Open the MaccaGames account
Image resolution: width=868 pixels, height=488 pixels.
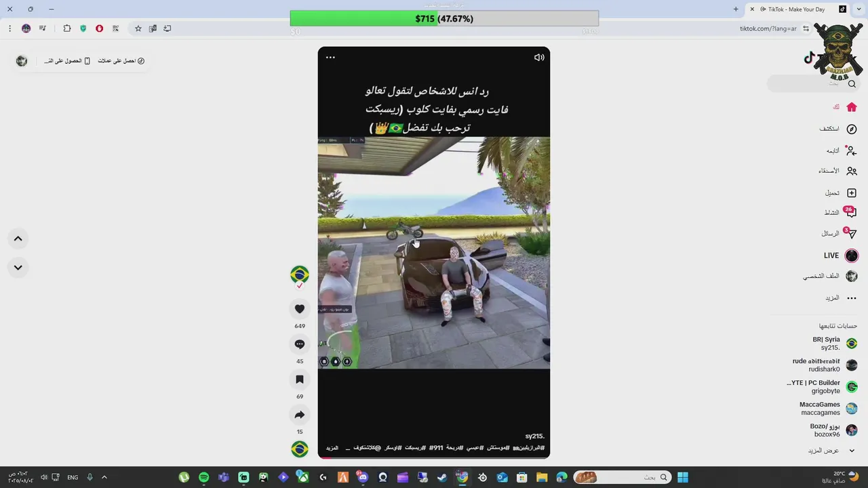pos(829,409)
